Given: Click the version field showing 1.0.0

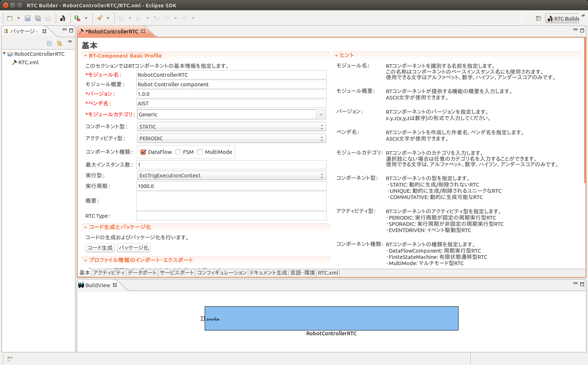Looking at the screenshot, I should [231, 94].
